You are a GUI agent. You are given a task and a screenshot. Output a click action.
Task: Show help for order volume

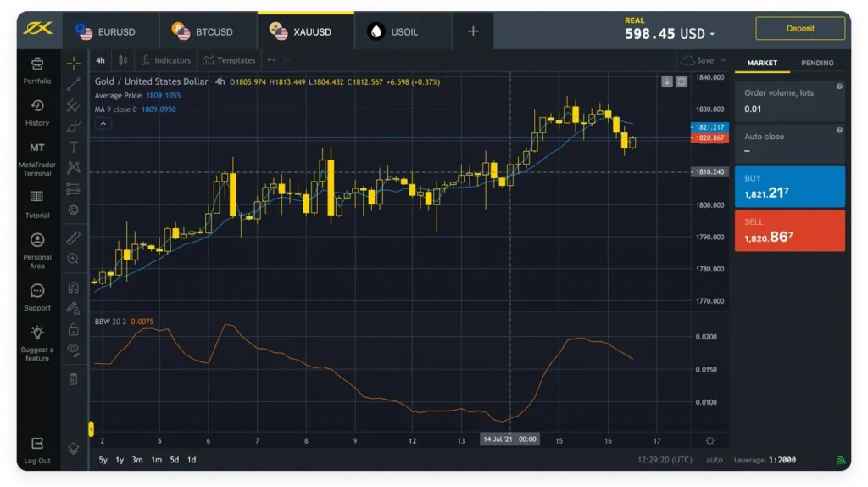[839, 87]
